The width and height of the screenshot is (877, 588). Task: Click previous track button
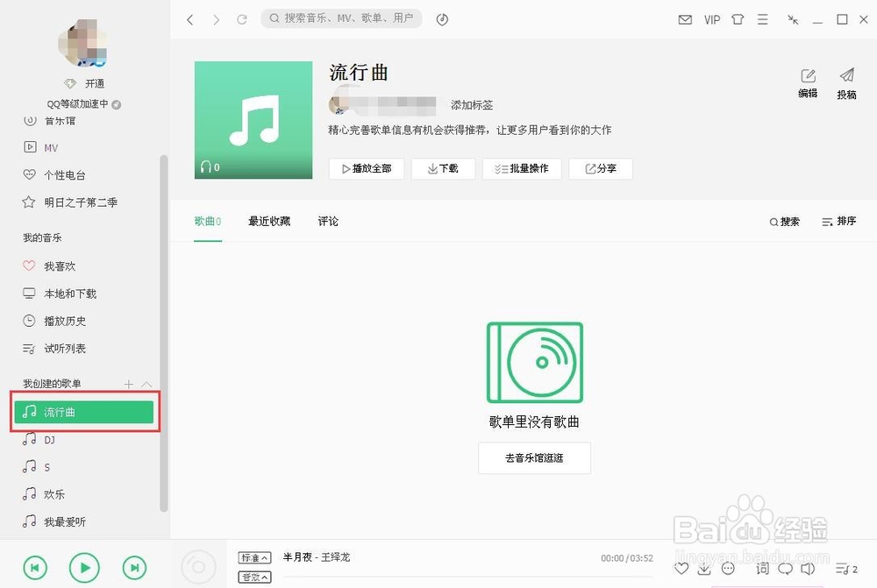35,569
